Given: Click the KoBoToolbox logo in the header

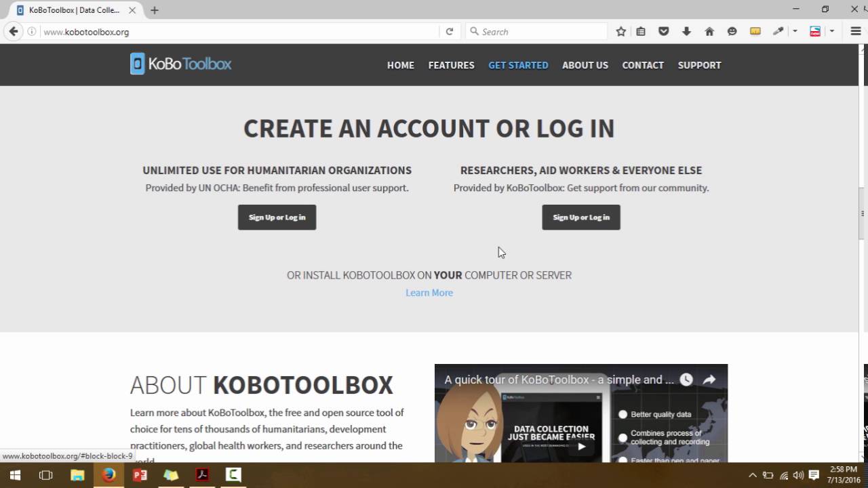Looking at the screenshot, I should [x=181, y=64].
